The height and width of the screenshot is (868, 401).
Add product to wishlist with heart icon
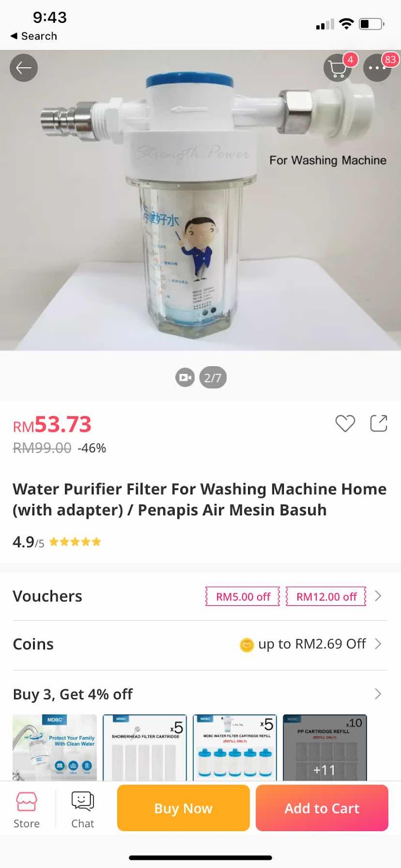tap(345, 423)
